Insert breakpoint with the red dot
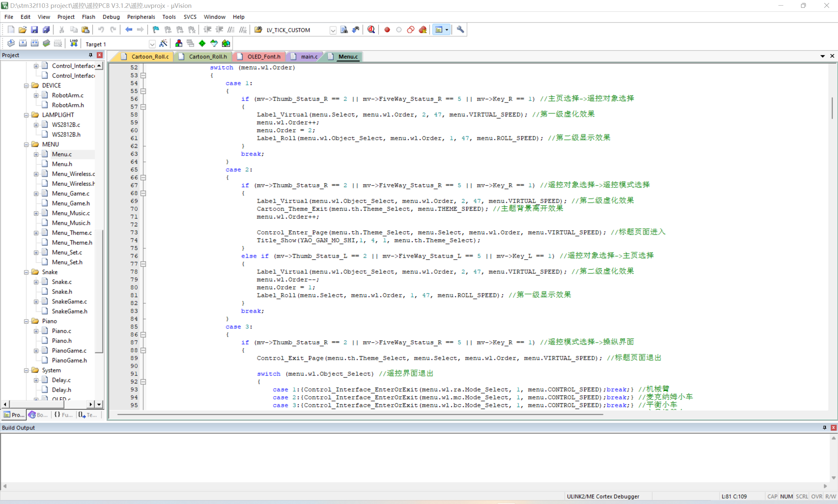This screenshot has width=838, height=504. tap(387, 30)
